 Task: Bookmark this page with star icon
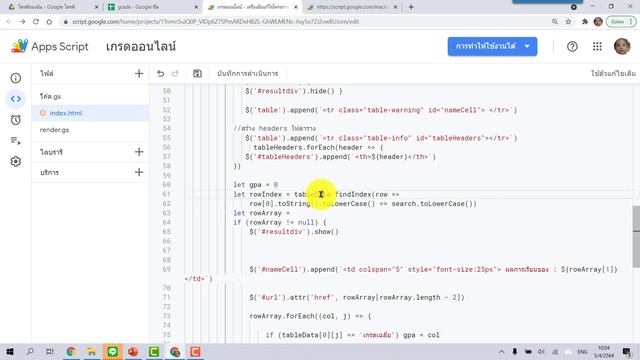(x=568, y=22)
